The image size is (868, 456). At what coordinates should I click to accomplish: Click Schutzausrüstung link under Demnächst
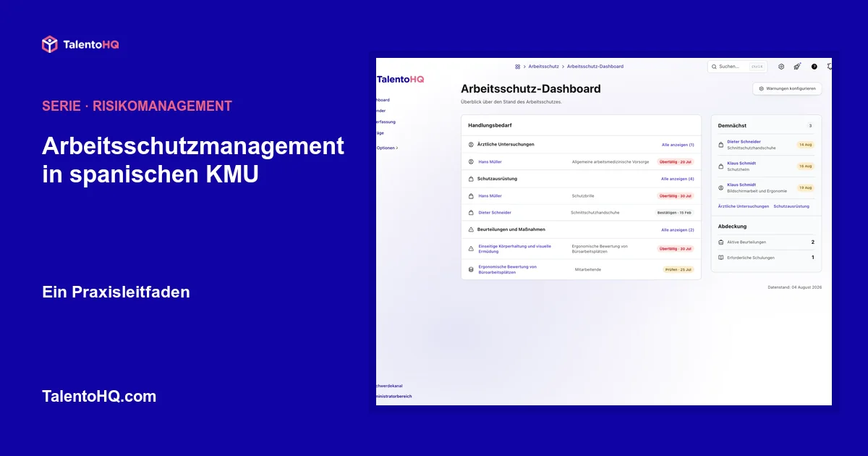pyautogui.click(x=791, y=206)
